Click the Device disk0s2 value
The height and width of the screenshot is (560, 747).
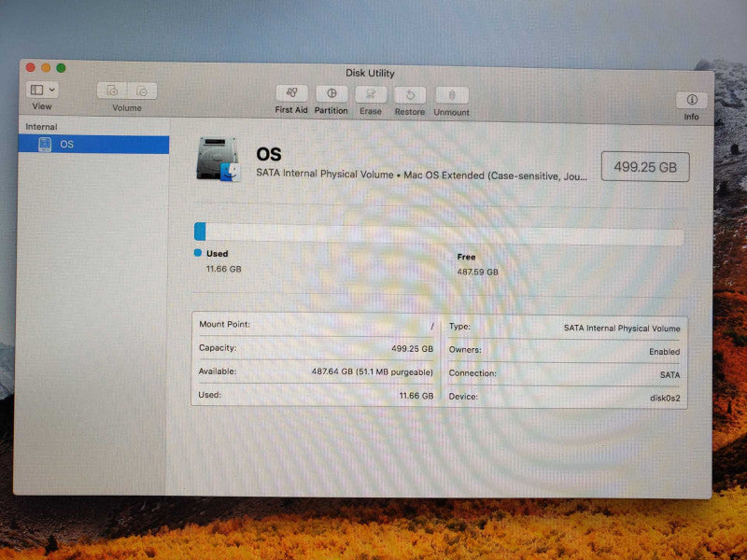click(665, 399)
